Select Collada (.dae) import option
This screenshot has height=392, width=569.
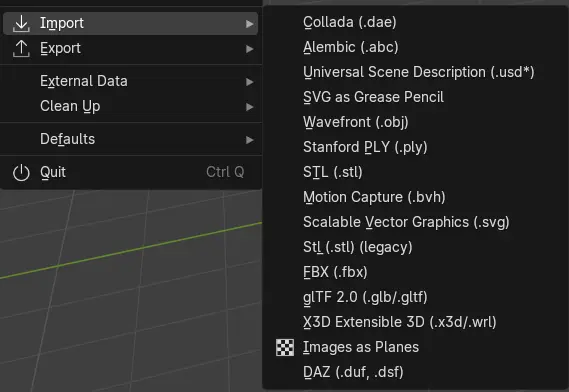(416, 22)
